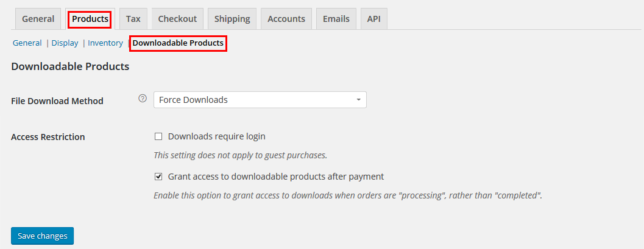This screenshot has height=249, width=644.
Task: Click the Grant access after payment label
Action: click(275, 177)
